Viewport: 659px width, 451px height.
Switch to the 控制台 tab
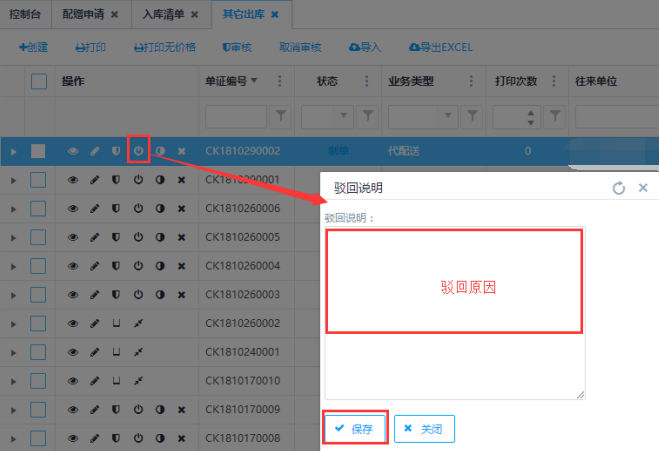point(26,15)
